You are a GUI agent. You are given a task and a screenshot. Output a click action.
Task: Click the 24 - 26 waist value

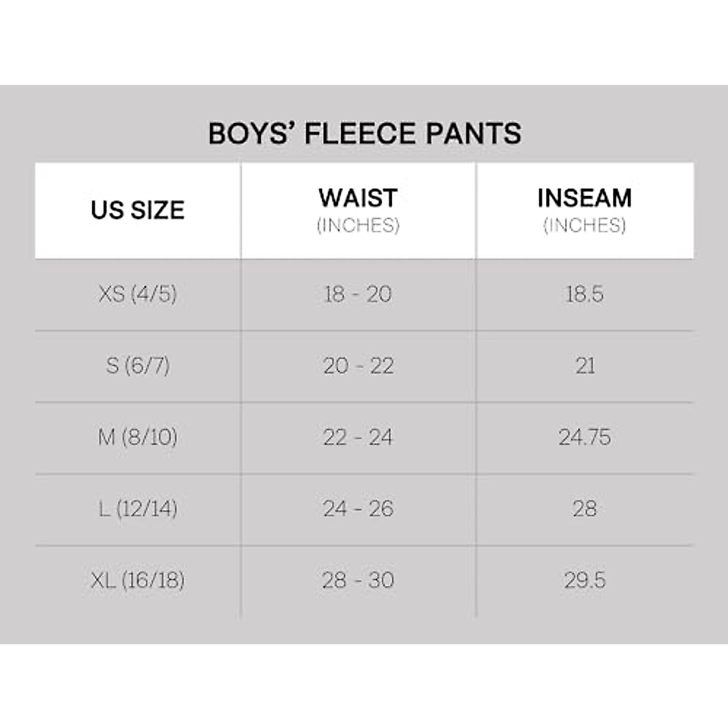358,508
